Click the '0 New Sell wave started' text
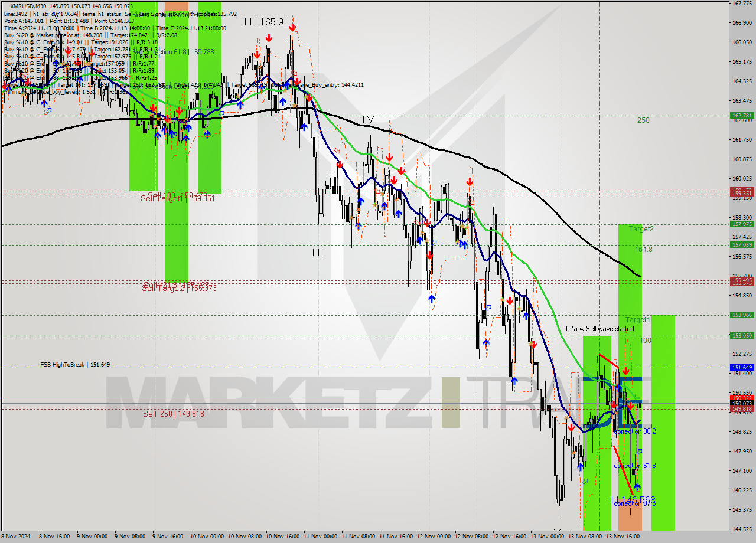 click(x=600, y=329)
